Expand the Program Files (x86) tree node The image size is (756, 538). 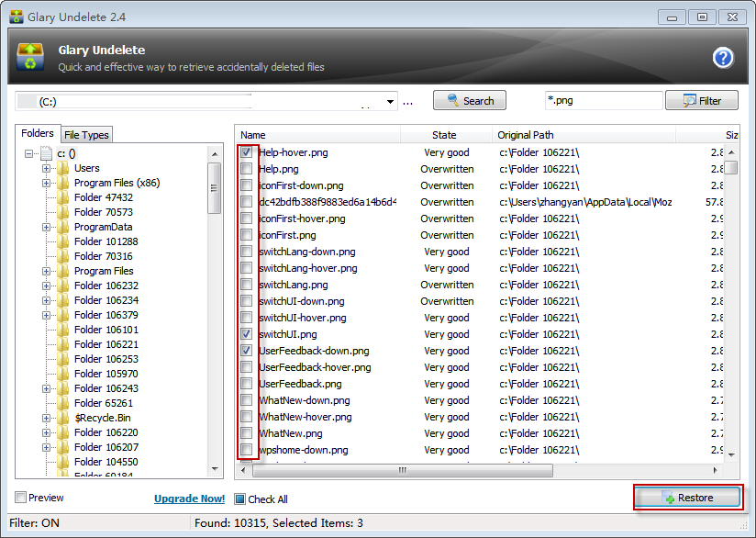point(46,183)
